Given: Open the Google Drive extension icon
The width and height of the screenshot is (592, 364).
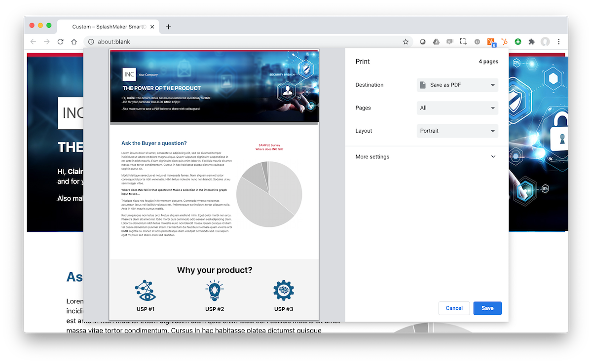Looking at the screenshot, I should pyautogui.click(x=436, y=42).
